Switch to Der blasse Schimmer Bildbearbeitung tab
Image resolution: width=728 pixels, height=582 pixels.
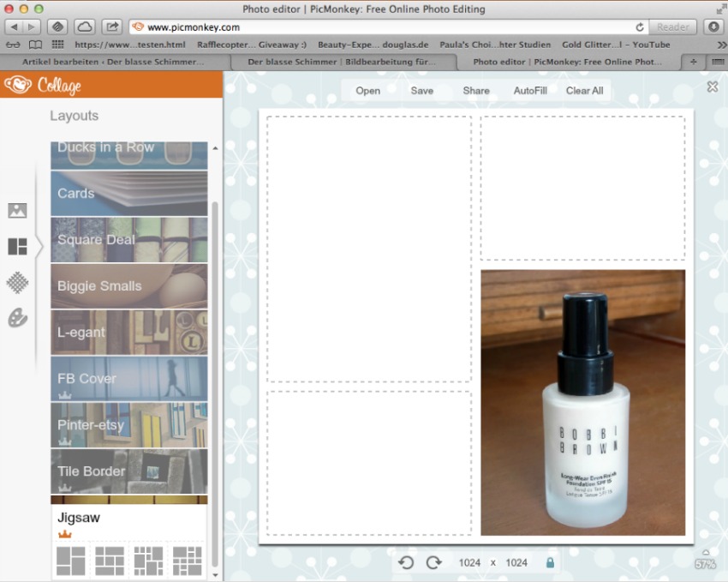point(342,62)
